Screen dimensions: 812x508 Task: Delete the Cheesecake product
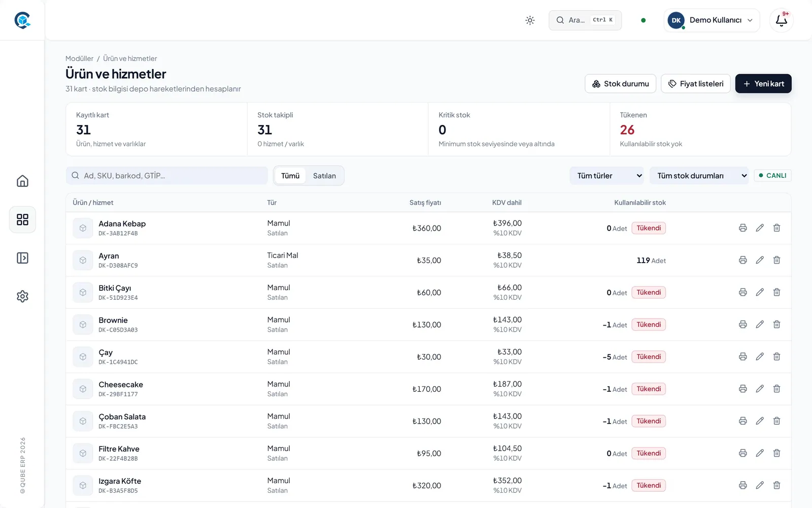pos(776,389)
